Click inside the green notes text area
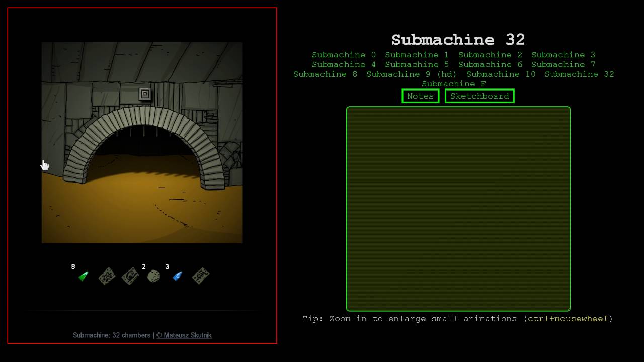644x362 pixels. coord(458,209)
